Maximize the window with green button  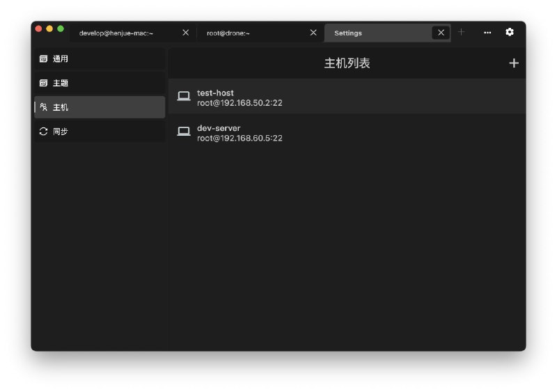coord(61,29)
